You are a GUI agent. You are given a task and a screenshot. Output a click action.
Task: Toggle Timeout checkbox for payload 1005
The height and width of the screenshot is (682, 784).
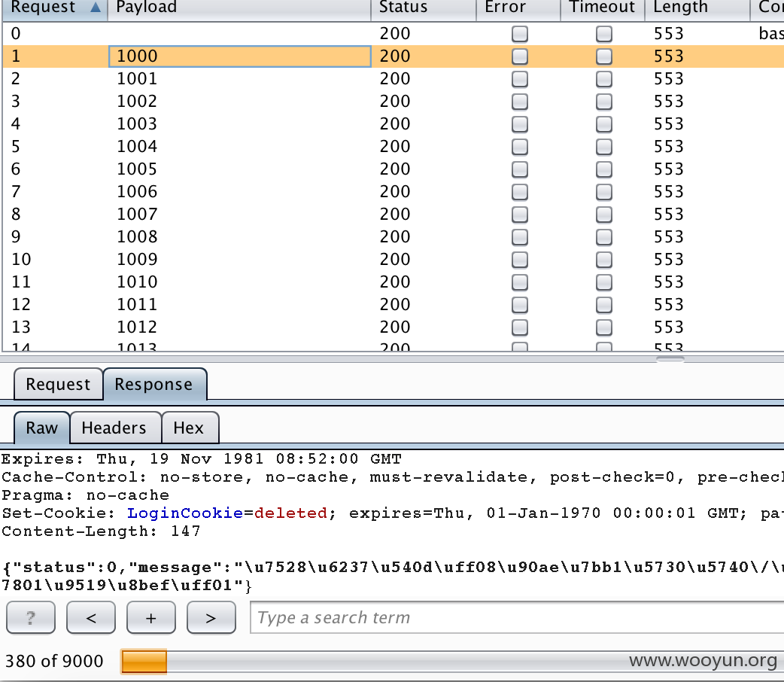coord(604,169)
